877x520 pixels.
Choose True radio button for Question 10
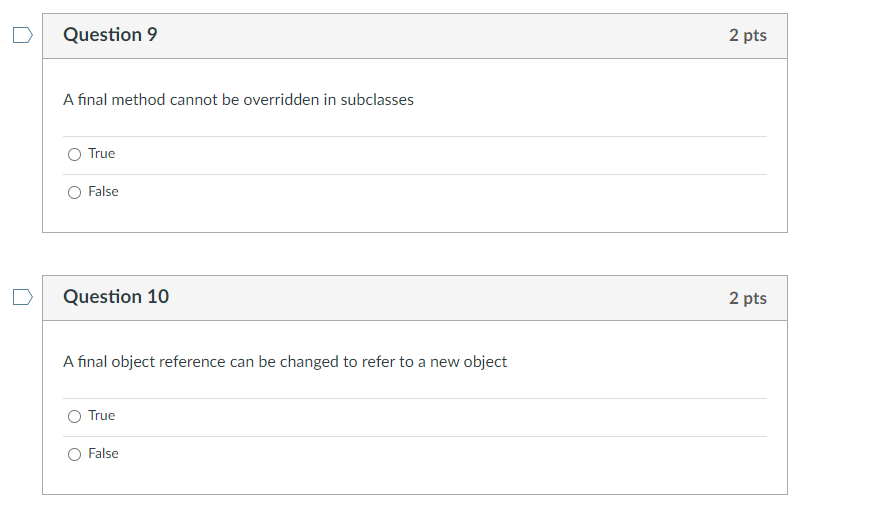pos(74,416)
